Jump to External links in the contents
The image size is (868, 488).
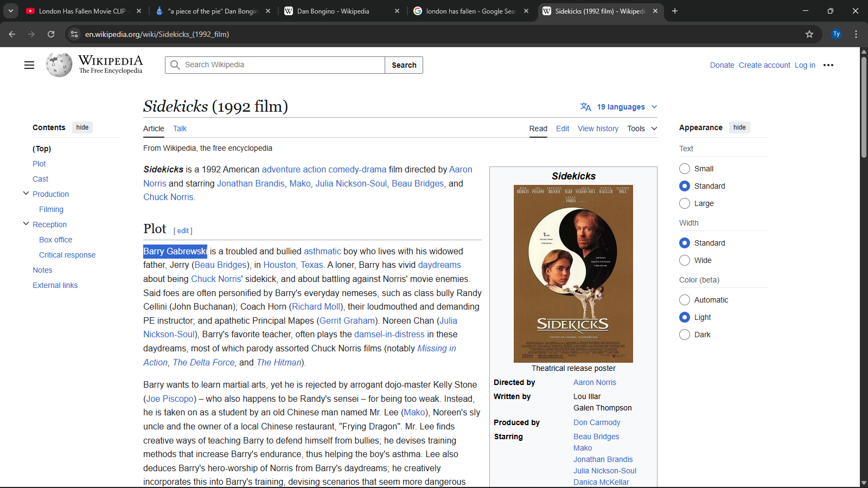(x=55, y=285)
